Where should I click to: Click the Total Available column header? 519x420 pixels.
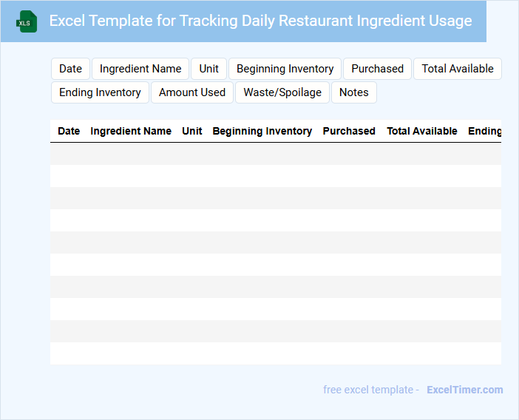click(x=422, y=131)
